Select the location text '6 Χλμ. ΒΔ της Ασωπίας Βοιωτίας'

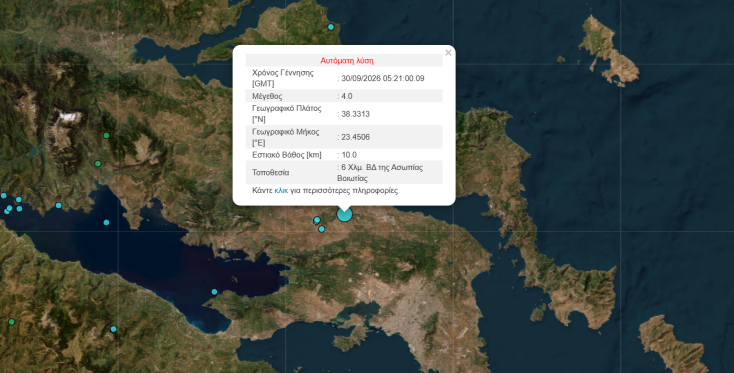pos(380,173)
